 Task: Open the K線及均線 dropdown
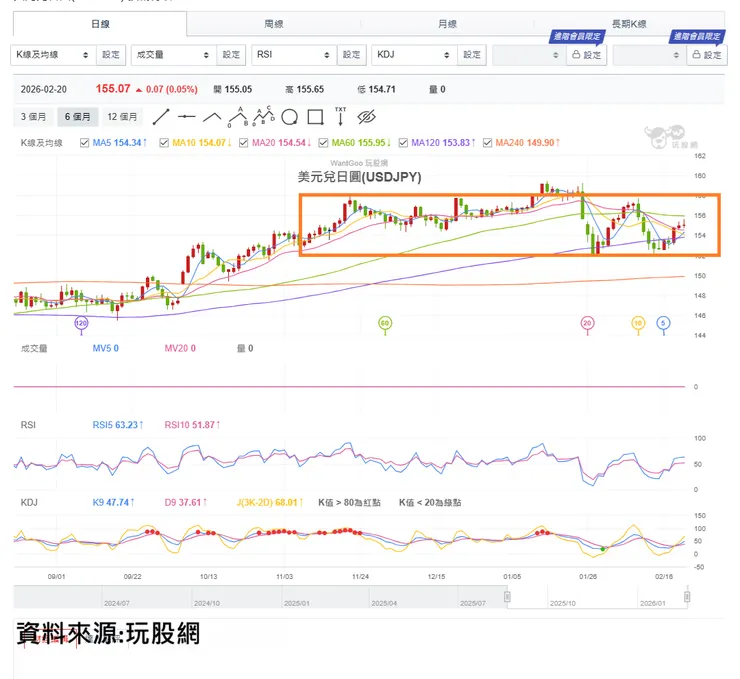click(53, 55)
